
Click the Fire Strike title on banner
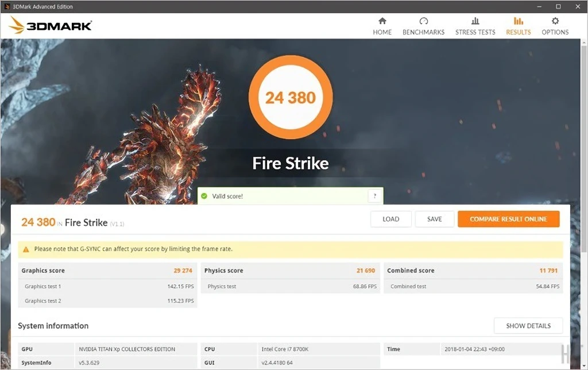(x=291, y=163)
